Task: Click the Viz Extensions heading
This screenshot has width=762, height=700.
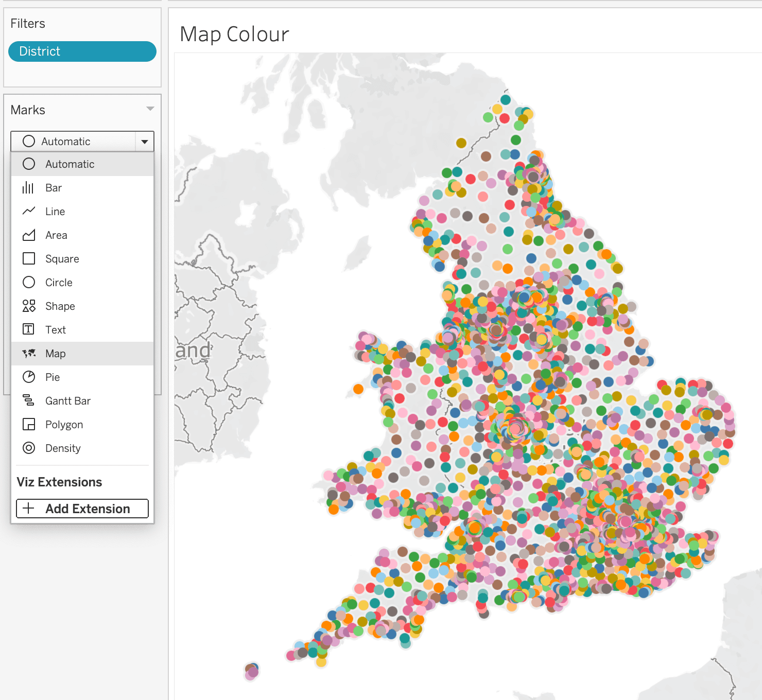Action: [59, 482]
